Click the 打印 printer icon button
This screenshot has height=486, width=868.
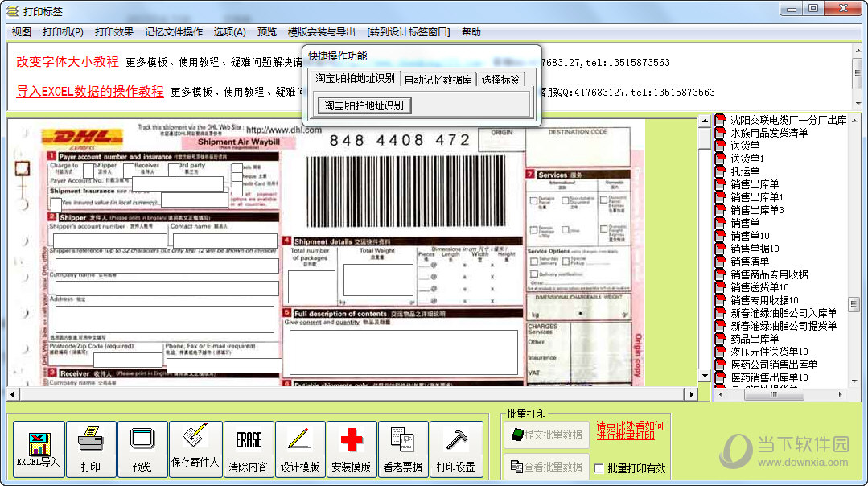click(x=91, y=449)
